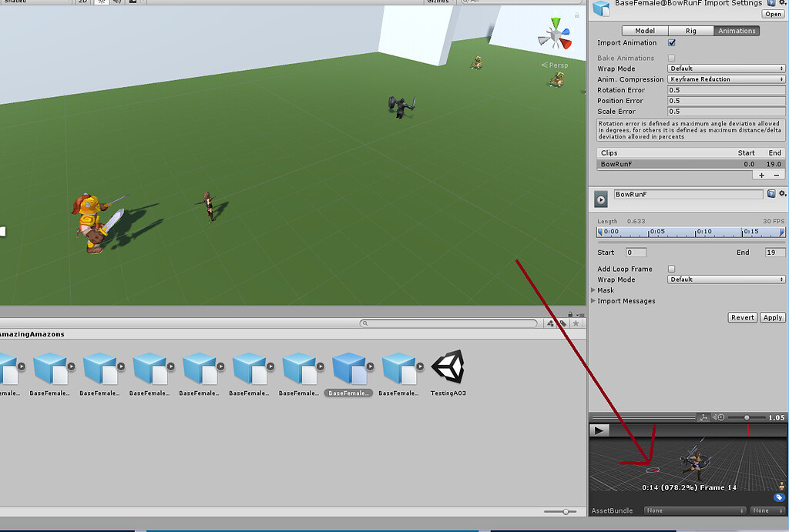This screenshot has height=532, width=789.
Task: Click the blue tag icon in preview panel
Action: [780, 496]
